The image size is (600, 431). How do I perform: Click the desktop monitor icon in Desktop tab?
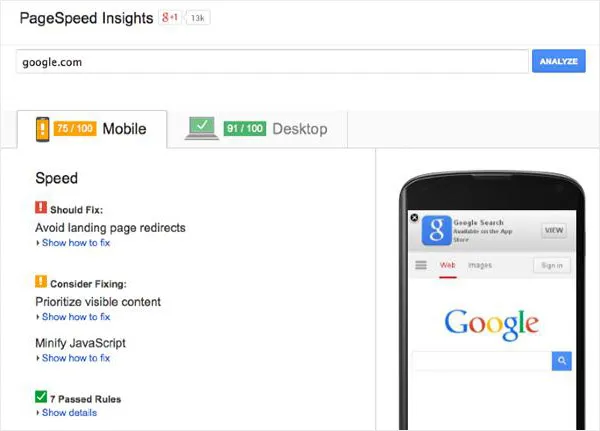coord(203,128)
